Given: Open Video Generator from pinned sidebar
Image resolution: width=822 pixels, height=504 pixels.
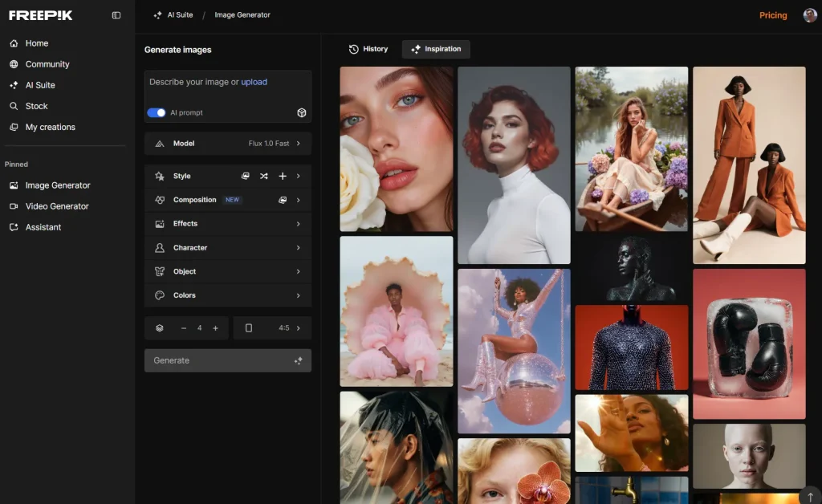Looking at the screenshot, I should tap(56, 206).
